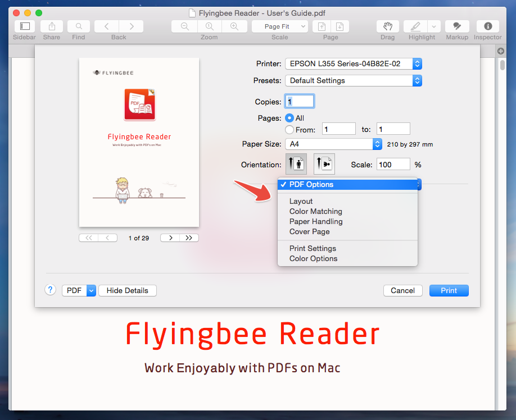Click the zoom out magnifier icon
This screenshot has width=516, height=420.
(x=184, y=26)
